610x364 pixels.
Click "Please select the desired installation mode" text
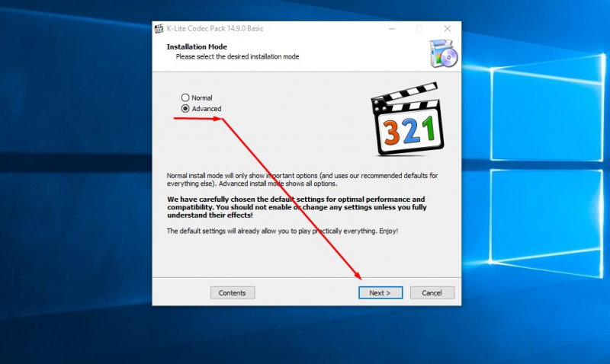click(237, 56)
